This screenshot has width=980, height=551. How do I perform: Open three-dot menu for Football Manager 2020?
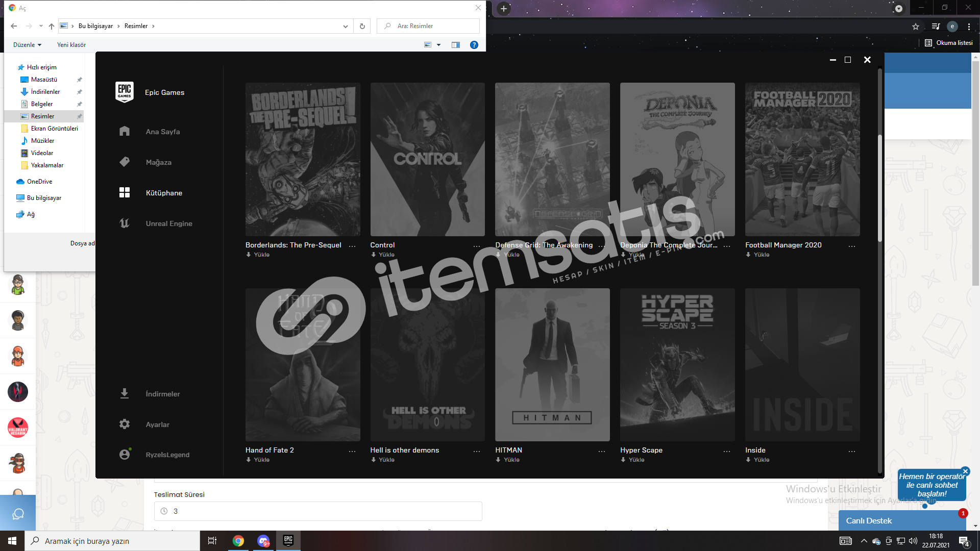coord(852,246)
